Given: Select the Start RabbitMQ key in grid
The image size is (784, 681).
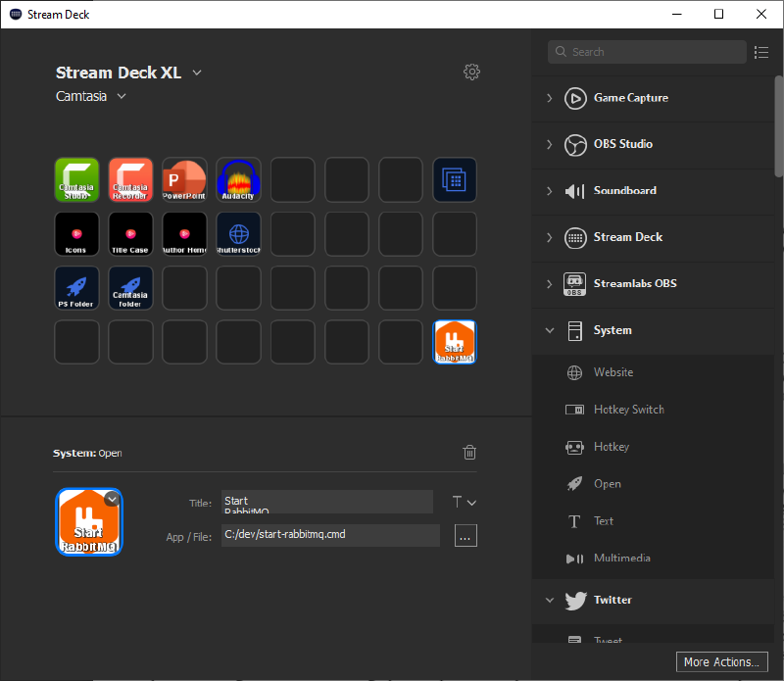Looking at the screenshot, I should point(455,342).
